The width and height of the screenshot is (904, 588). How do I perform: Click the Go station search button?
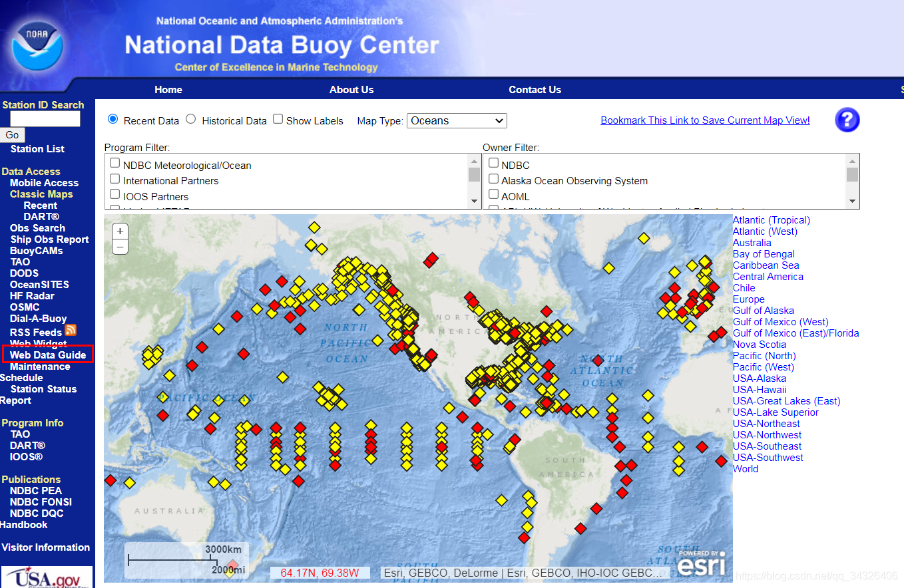[12, 135]
